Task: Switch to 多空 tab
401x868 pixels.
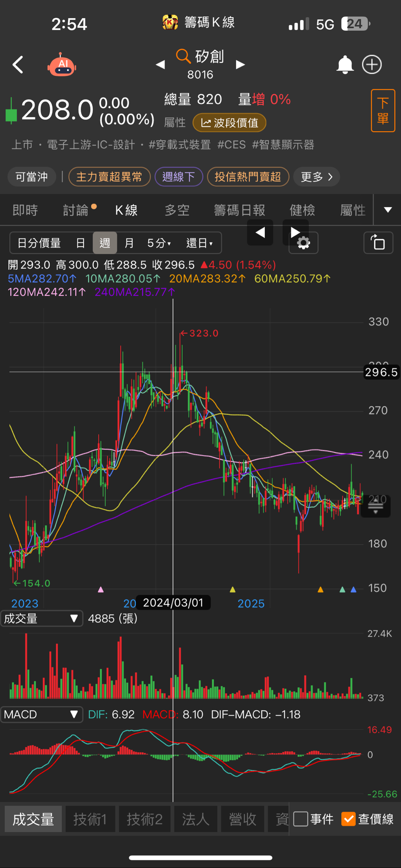Action: click(x=177, y=210)
